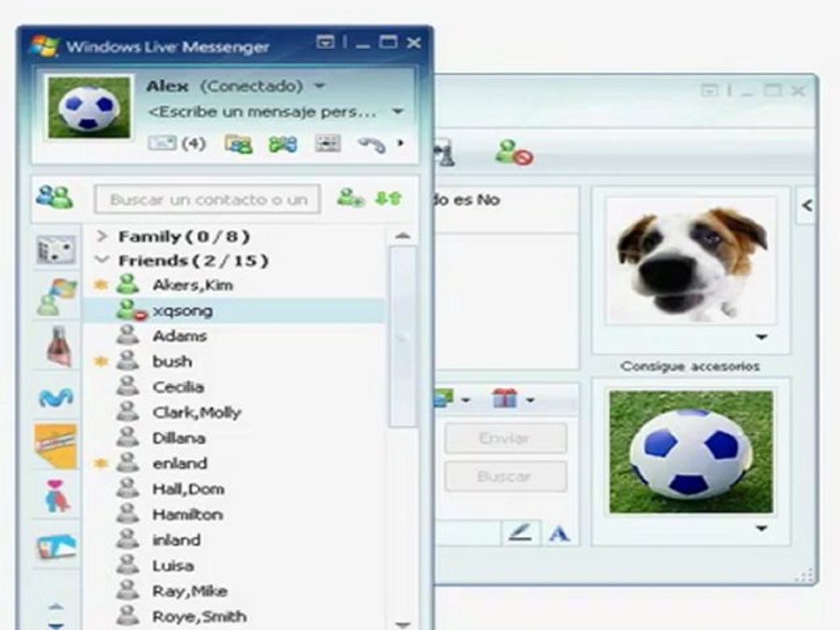This screenshot has height=630, width=840.
Task: Click the personal message text field
Action: tap(262, 111)
